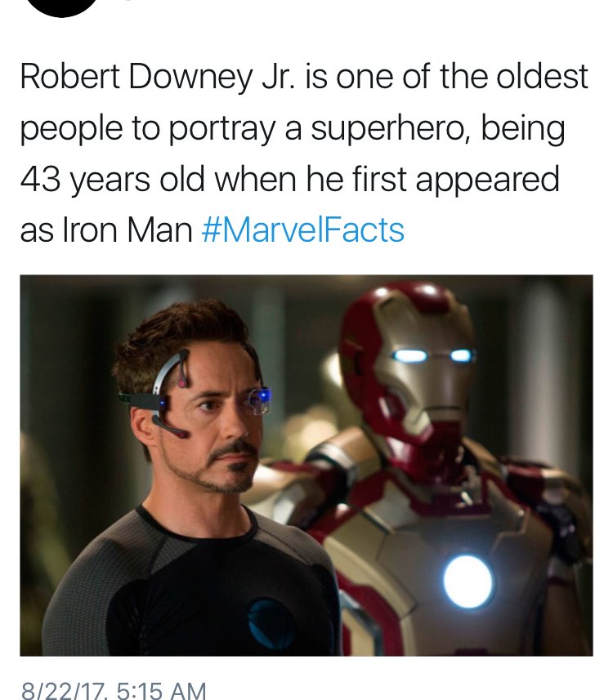This screenshot has height=700, width=613.
Task: Tap the tweet text mentioning Robert Downey Jr.
Action: [x=304, y=154]
